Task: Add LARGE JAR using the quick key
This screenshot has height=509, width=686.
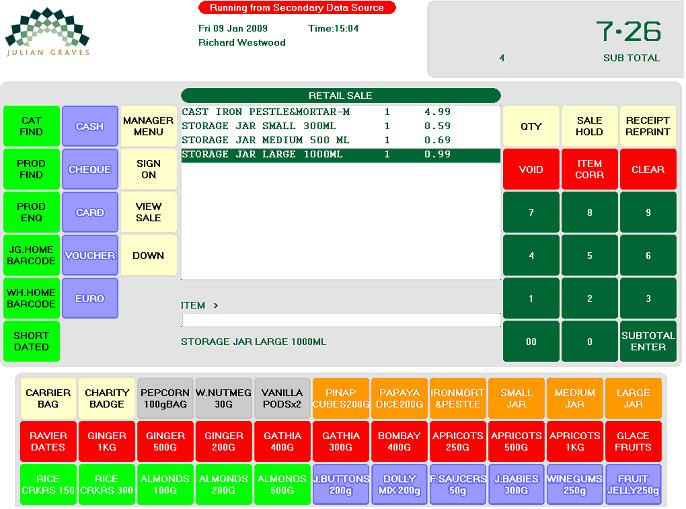Action: [632, 398]
